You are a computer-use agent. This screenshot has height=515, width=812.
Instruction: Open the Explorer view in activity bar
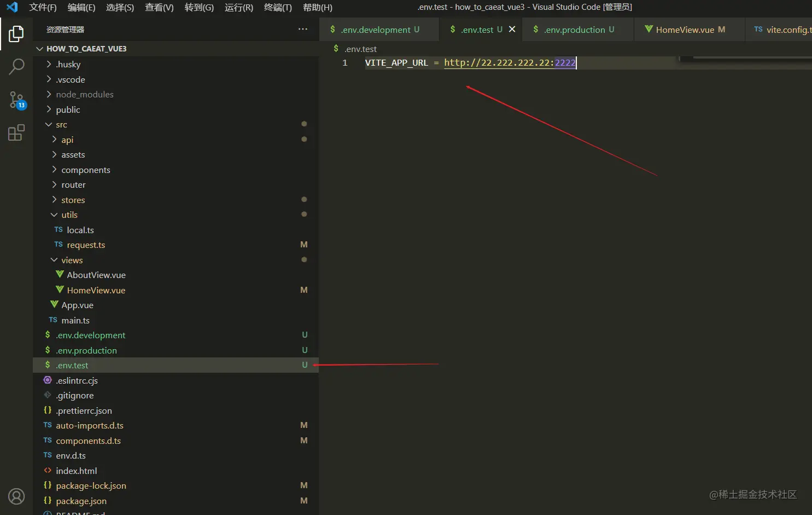click(x=16, y=34)
